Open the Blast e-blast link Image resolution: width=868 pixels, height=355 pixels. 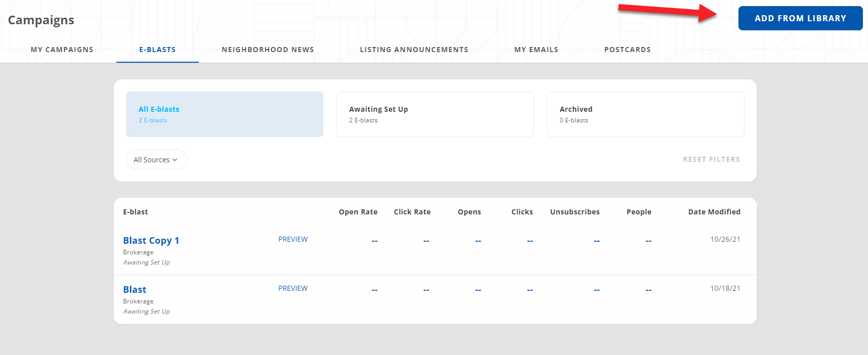point(135,290)
